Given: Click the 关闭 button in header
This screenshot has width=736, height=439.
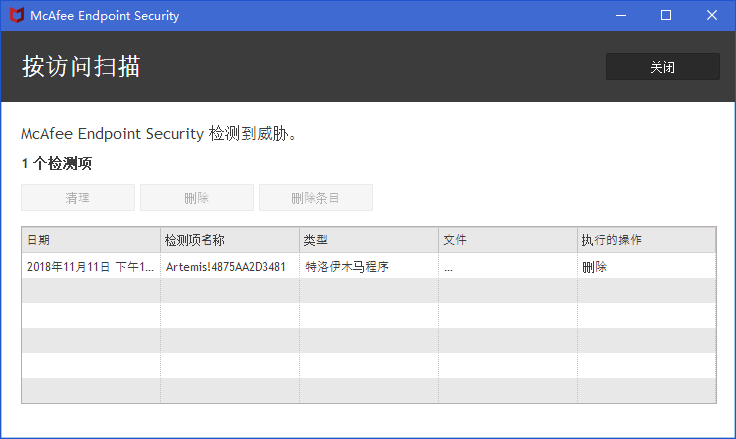Looking at the screenshot, I should 662,67.
